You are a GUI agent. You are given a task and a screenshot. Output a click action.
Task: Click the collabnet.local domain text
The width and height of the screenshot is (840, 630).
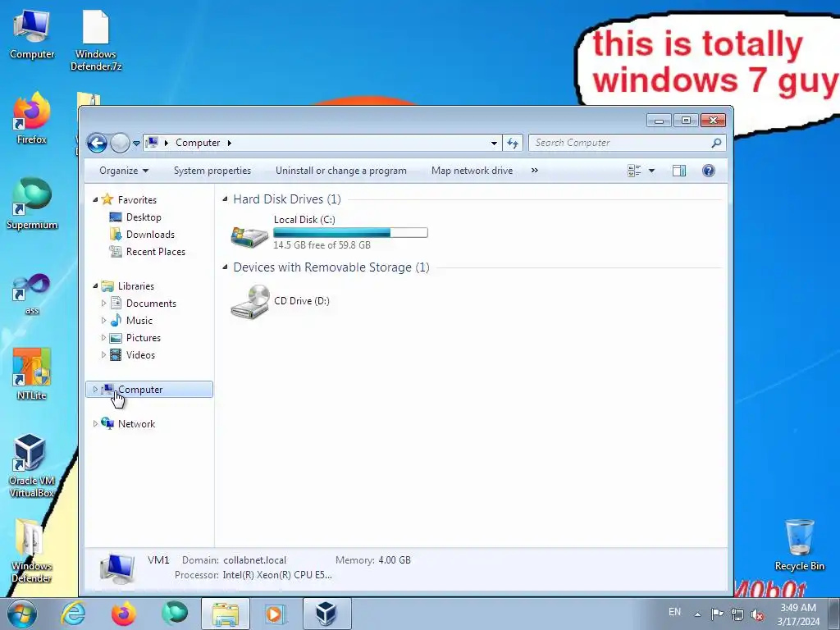pos(254,559)
